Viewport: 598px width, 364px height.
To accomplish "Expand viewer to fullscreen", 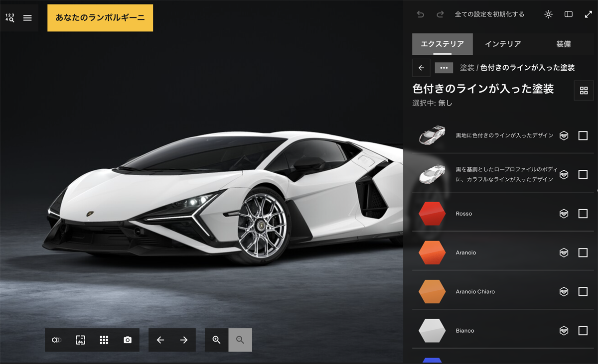I will tap(588, 14).
